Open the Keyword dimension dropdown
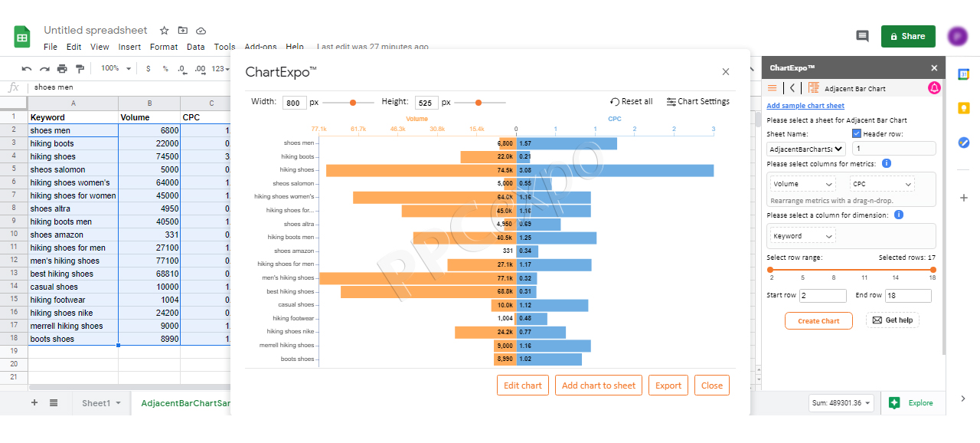Viewport: 980px width, 443px height. coord(803,236)
